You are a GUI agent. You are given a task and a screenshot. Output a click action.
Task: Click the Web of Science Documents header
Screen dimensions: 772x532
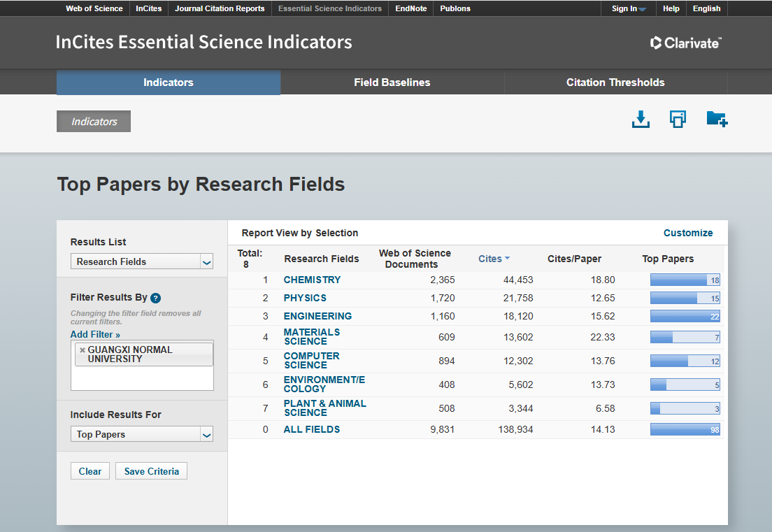coord(415,259)
